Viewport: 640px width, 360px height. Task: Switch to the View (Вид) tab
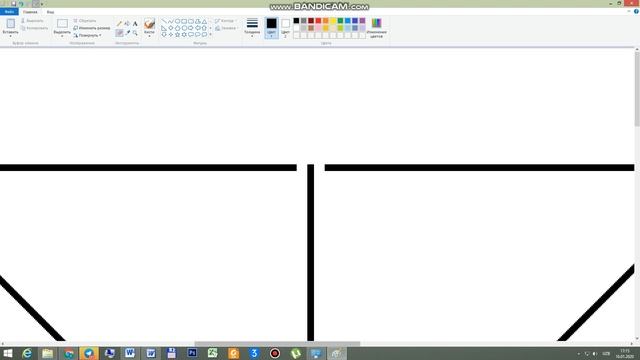click(50, 12)
